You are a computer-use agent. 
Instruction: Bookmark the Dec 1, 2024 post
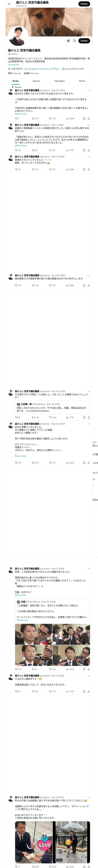pyautogui.click(x=84, y=150)
